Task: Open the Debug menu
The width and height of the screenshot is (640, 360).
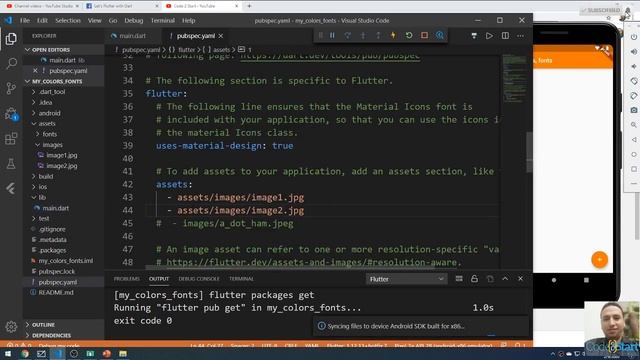Action: (133, 20)
